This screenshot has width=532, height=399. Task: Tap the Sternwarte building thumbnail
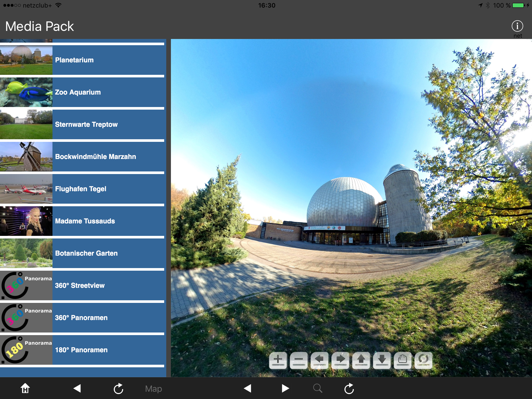tap(26, 124)
